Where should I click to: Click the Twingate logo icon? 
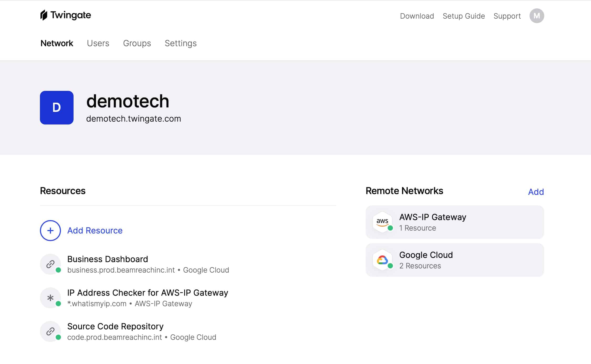click(44, 15)
